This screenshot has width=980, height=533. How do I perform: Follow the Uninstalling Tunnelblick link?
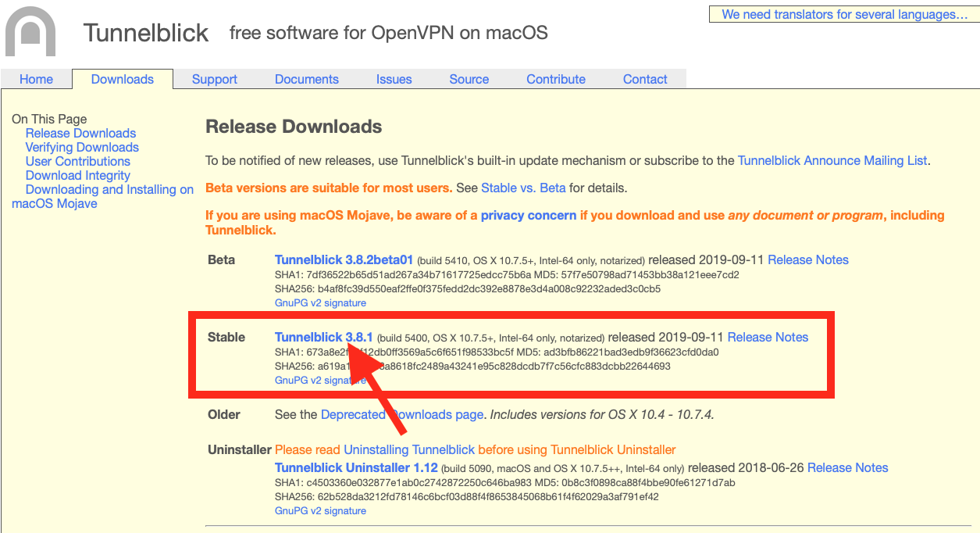click(409, 449)
